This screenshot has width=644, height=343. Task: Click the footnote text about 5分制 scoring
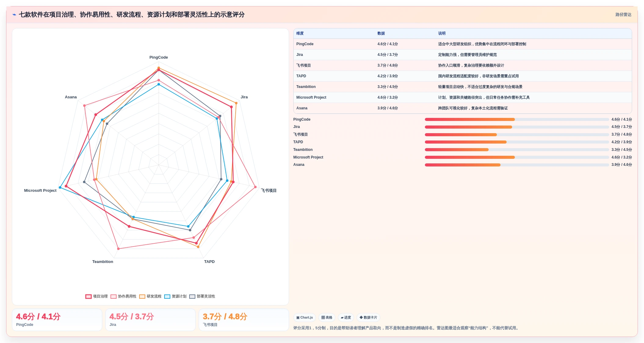(406, 328)
